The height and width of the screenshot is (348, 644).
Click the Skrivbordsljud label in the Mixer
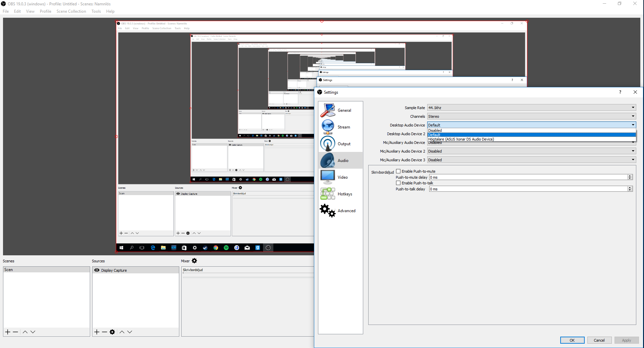[193, 270]
